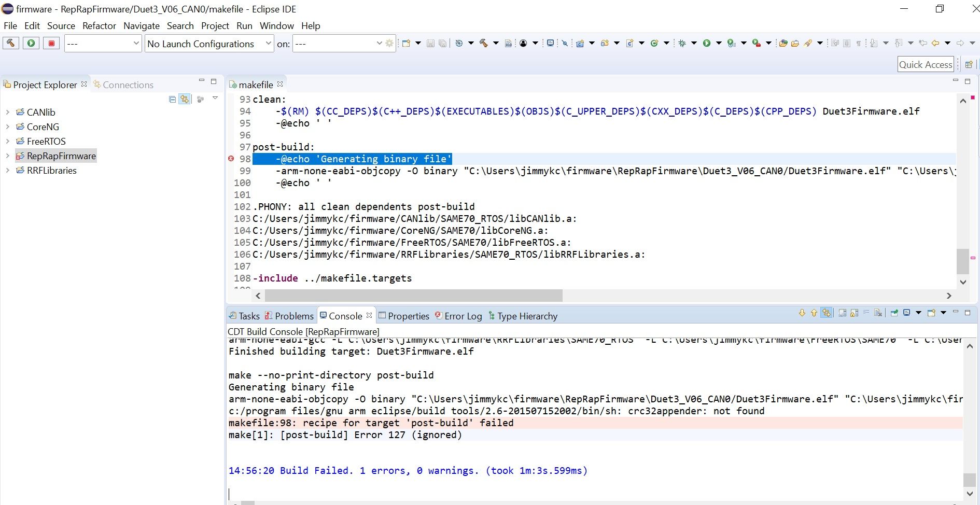Click the Search flashlight toolbar icon

point(808,44)
